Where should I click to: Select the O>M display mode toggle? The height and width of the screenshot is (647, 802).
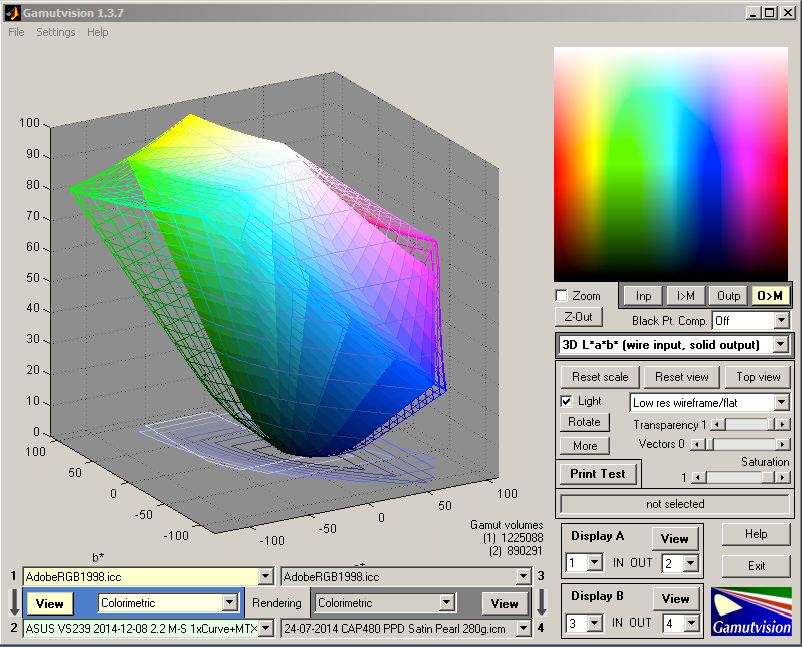pos(770,295)
